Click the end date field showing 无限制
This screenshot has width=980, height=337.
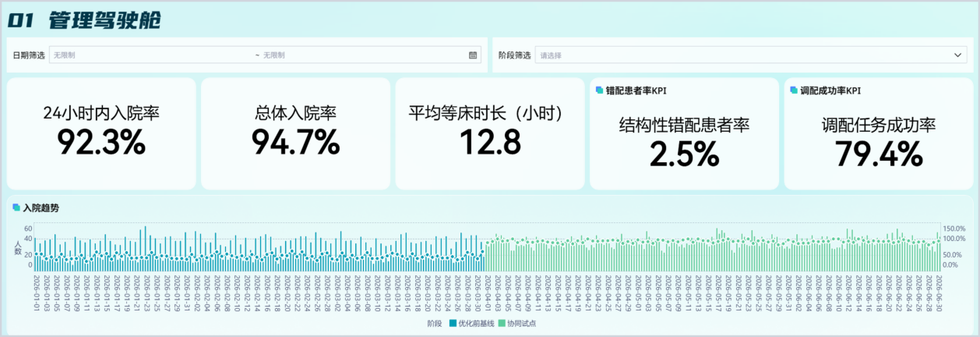pos(363,55)
